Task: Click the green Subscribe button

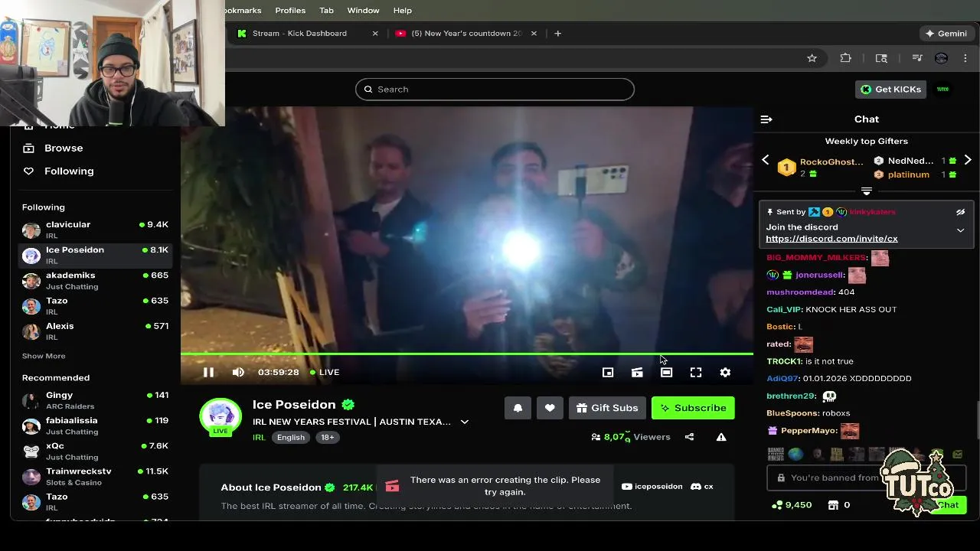Action: 693,408
